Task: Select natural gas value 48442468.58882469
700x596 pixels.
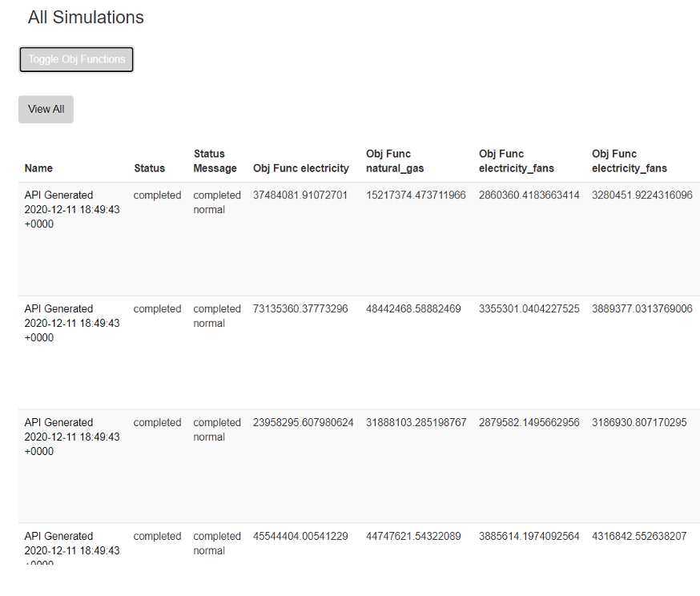Action: click(x=413, y=309)
